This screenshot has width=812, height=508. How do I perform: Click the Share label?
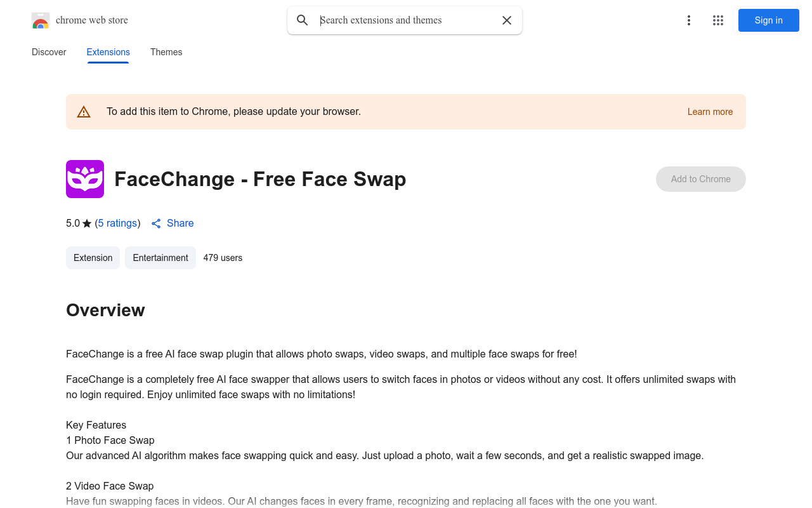pos(180,223)
